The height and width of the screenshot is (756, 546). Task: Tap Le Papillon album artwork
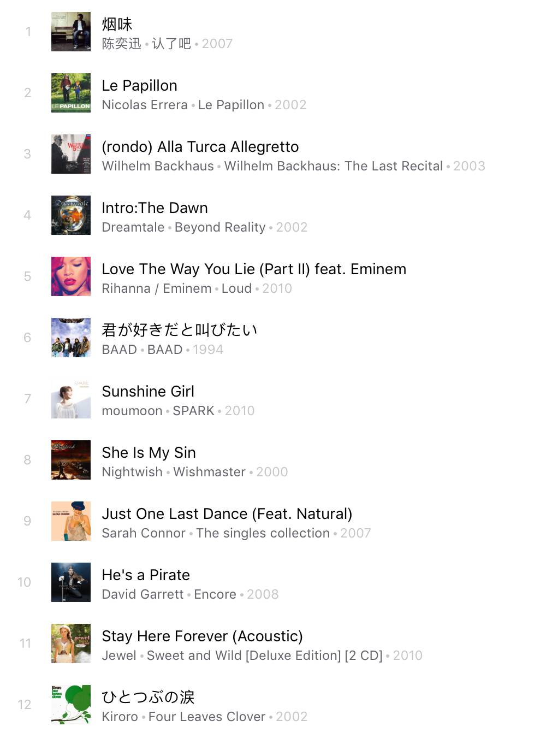(71, 93)
